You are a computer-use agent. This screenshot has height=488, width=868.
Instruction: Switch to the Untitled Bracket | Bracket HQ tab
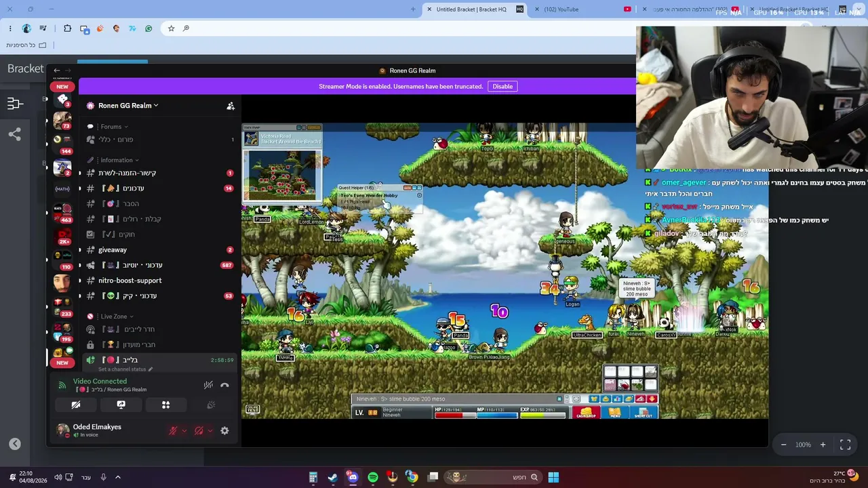point(475,9)
